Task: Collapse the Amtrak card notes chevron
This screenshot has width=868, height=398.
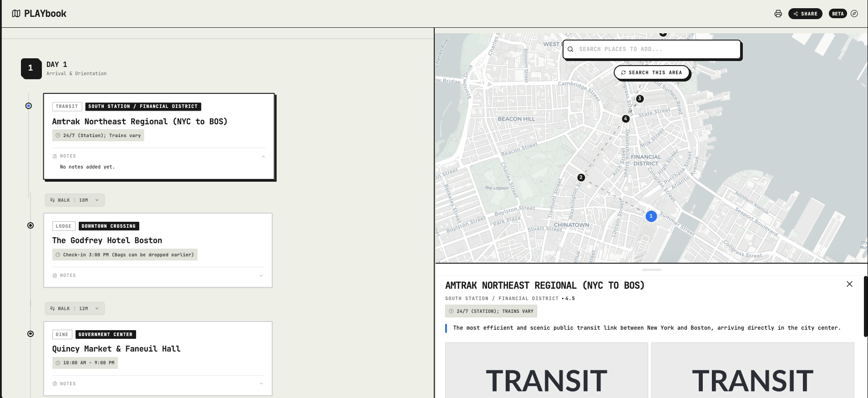Action: click(263, 156)
